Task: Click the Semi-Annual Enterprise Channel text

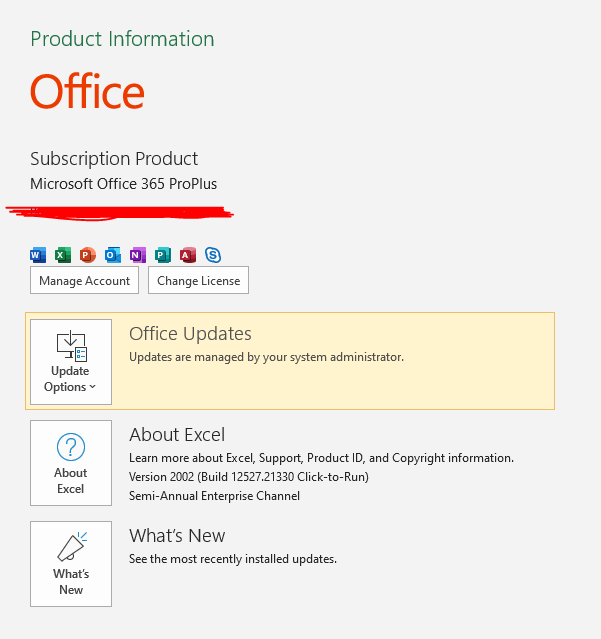Action: 214,496
